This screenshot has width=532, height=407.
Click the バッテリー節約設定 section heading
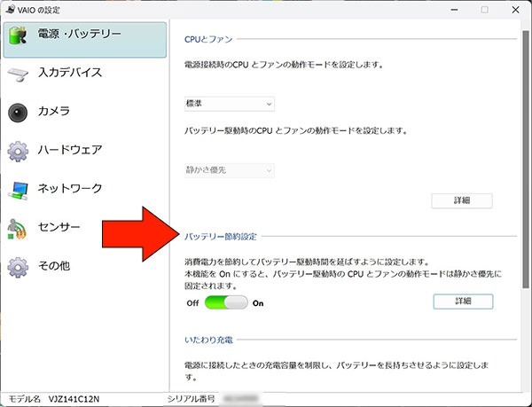pos(221,237)
